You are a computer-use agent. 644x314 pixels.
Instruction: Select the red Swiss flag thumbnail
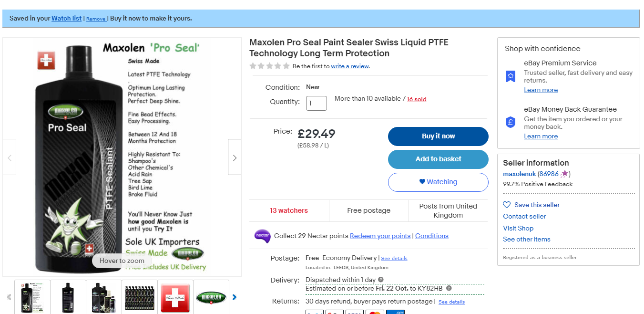(x=175, y=297)
